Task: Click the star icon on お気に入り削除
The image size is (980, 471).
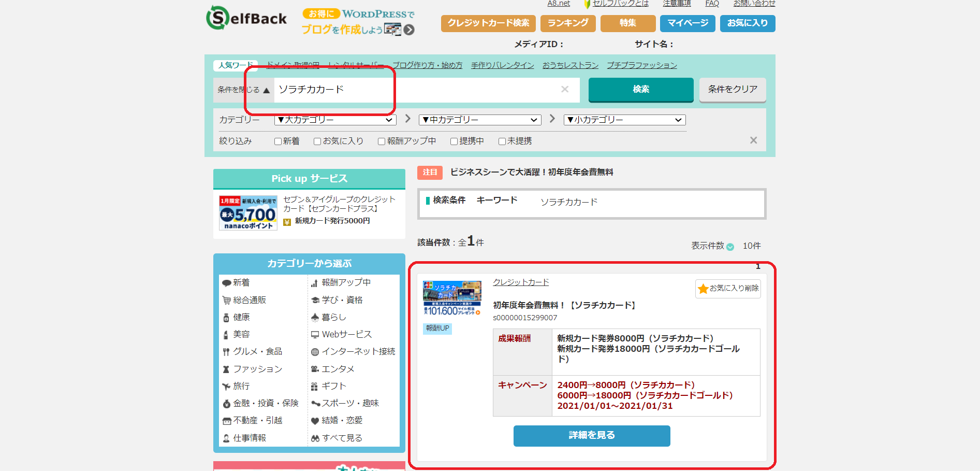Action: (703, 289)
